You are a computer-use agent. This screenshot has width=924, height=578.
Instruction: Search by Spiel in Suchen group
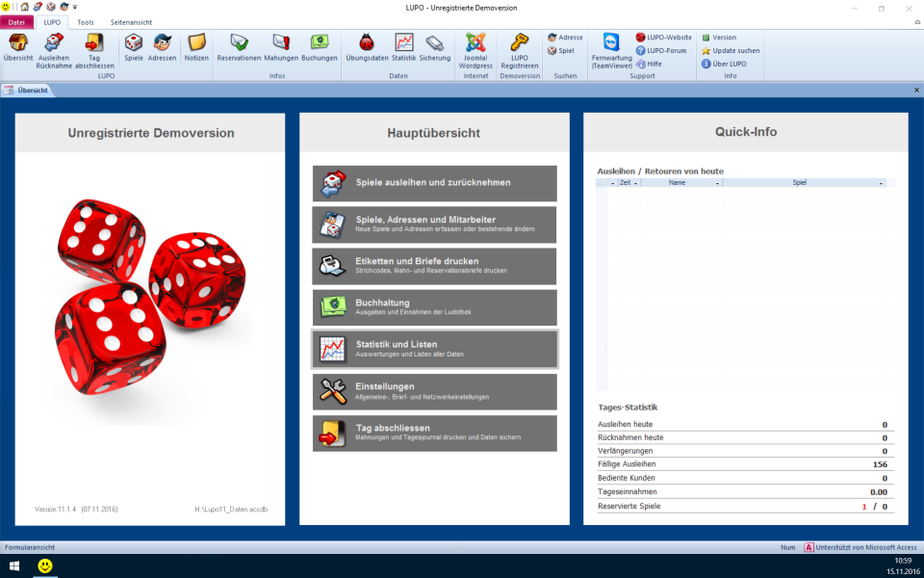pos(561,51)
